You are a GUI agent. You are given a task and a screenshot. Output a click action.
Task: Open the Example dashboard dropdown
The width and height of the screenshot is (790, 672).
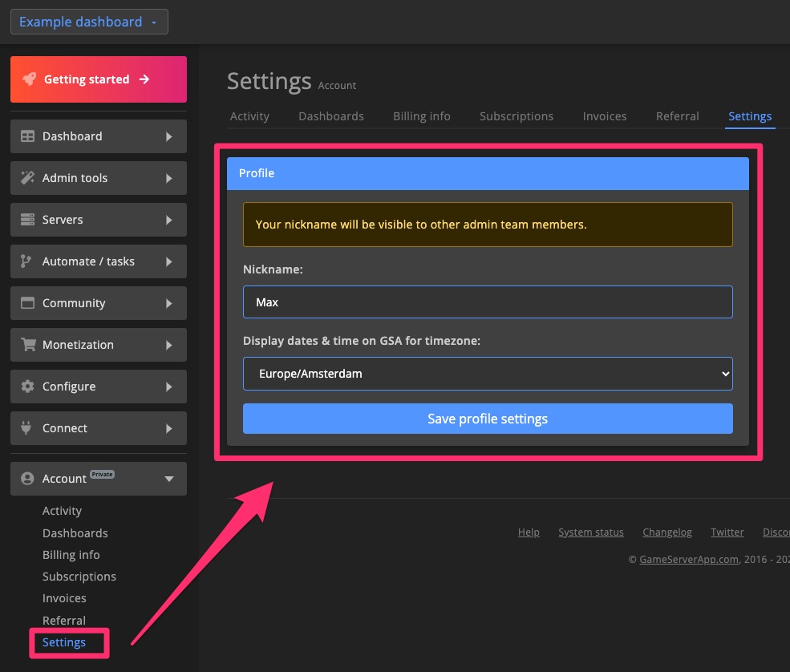pos(89,22)
